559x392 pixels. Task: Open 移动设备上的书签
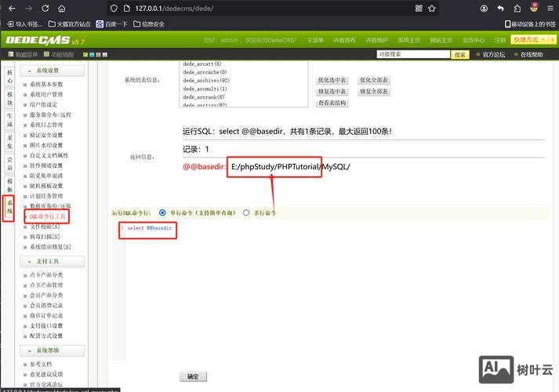coord(530,24)
